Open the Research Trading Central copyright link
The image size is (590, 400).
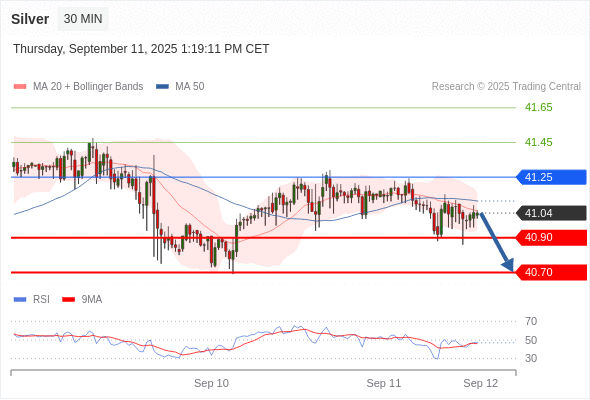click(x=506, y=87)
